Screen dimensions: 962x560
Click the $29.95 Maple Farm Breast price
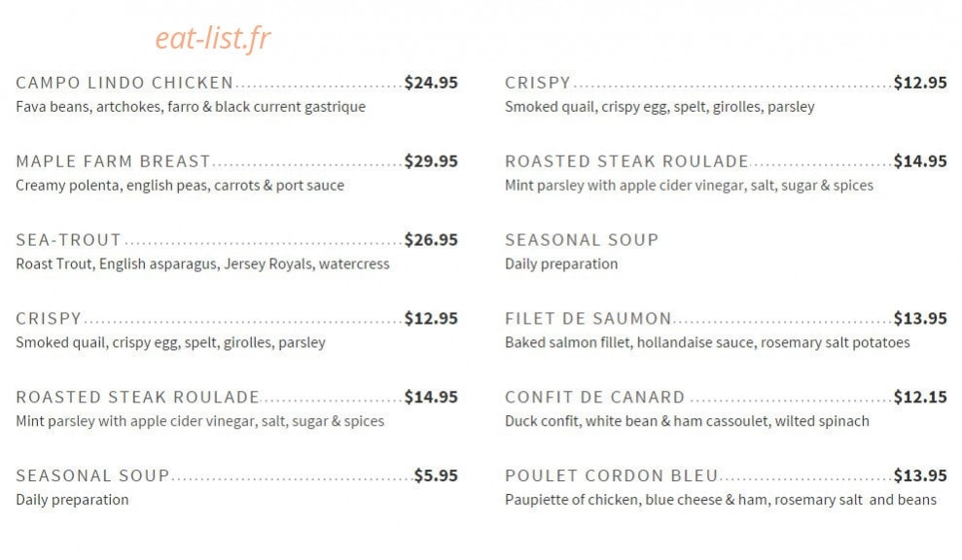(x=431, y=160)
